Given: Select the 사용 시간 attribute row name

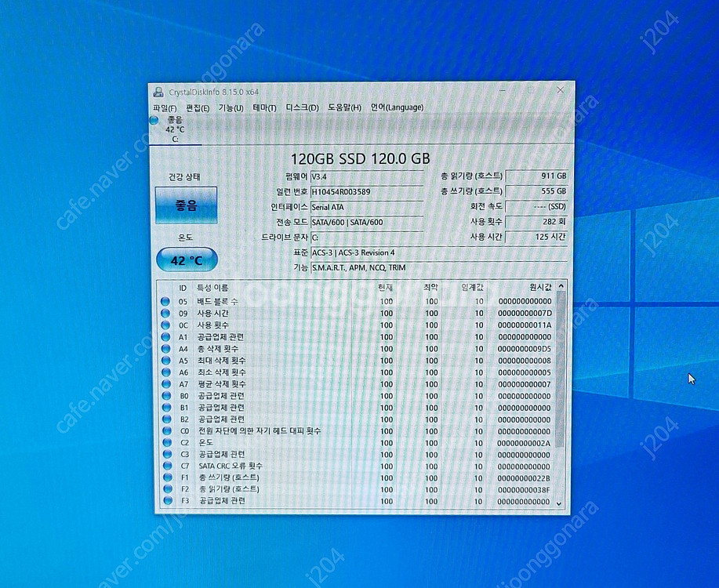Looking at the screenshot, I should (x=212, y=314).
